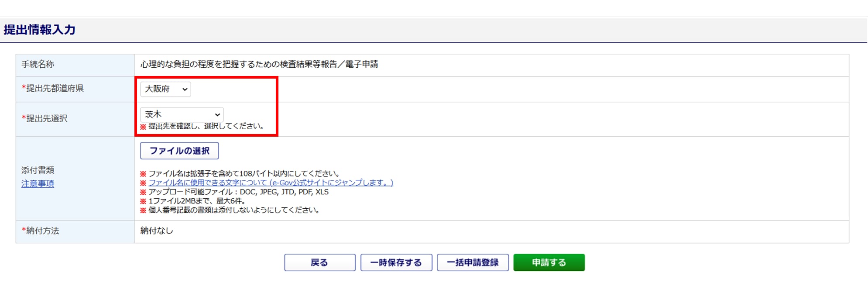Click the 個人番号記載の書類 warning note

pos(234,210)
